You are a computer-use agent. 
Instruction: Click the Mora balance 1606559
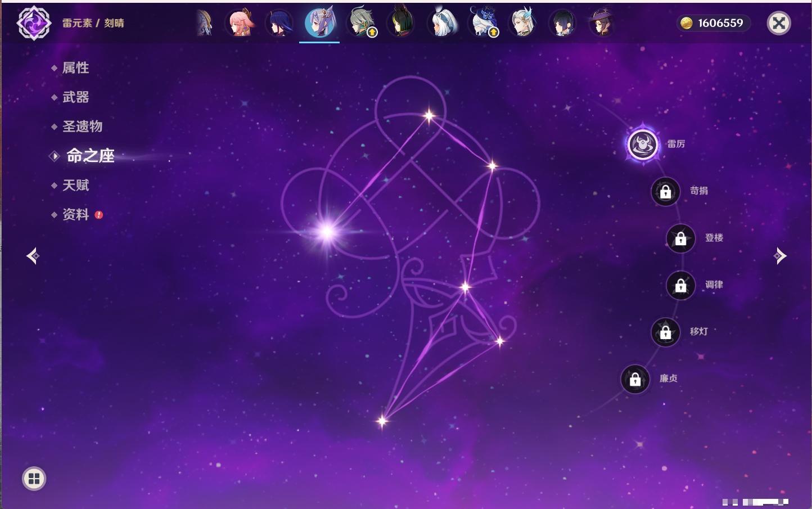coord(713,23)
